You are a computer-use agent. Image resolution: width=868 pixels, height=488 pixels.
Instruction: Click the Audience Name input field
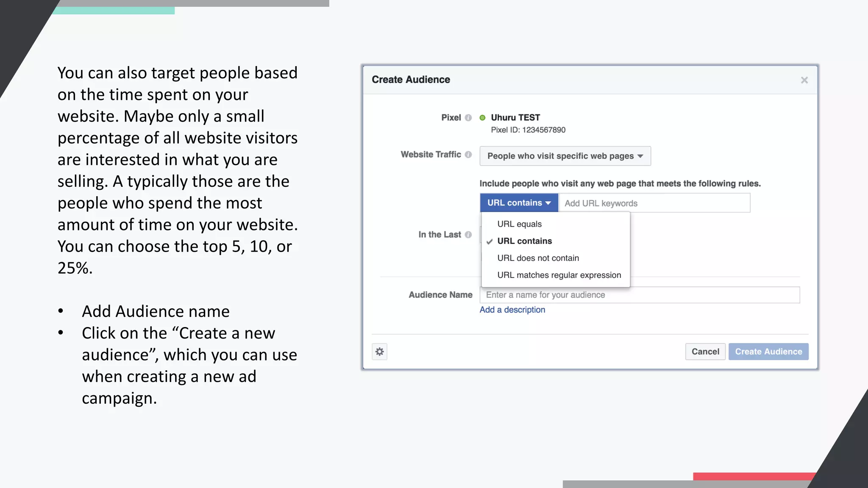click(x=640, y=295)
